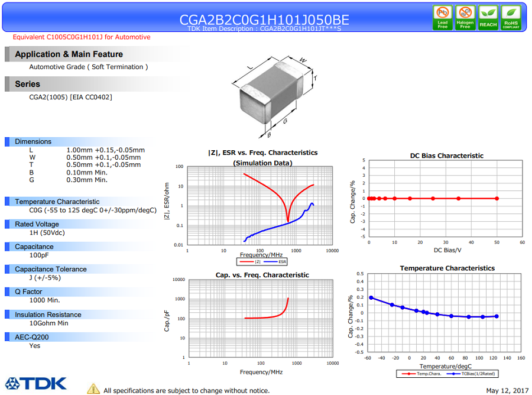Select the red 'Equivalent C1005C0G1H101J for Automotive' text
Viewport: 532px width, 395px height.
[82, 37]
